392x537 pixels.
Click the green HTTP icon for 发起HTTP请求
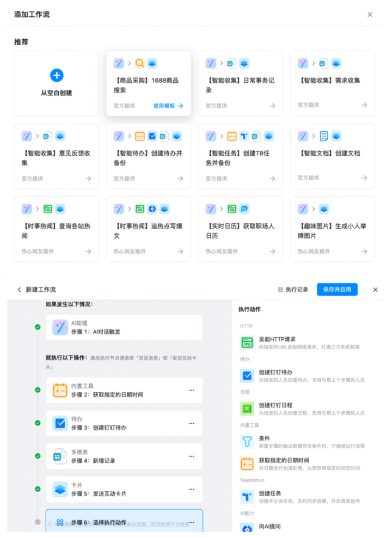[x=247, y=343]
